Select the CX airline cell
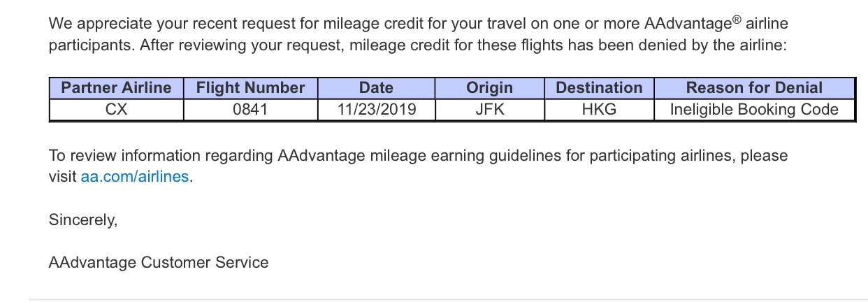Image resolution: width=868 pixels, height=302 pixels. (x=116, y=110)
